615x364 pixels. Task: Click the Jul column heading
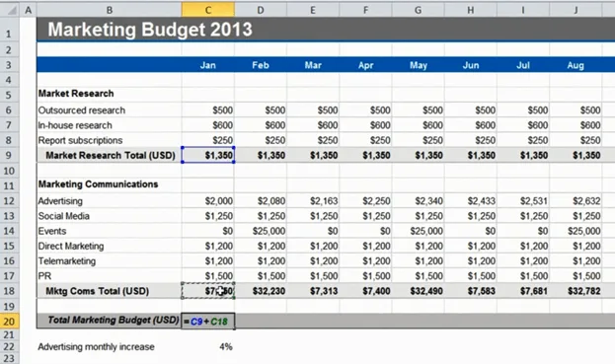click(523, 65)
